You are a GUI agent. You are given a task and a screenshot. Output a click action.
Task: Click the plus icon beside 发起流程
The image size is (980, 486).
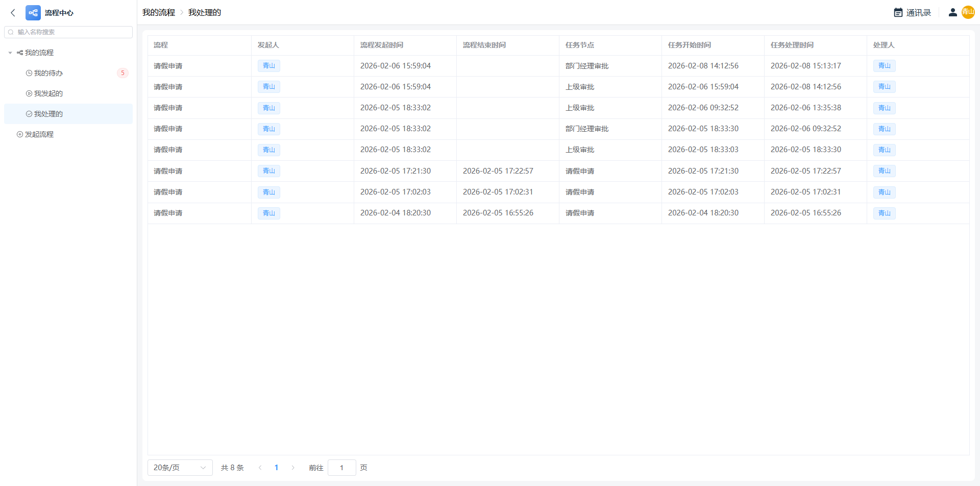coord(20,134)
